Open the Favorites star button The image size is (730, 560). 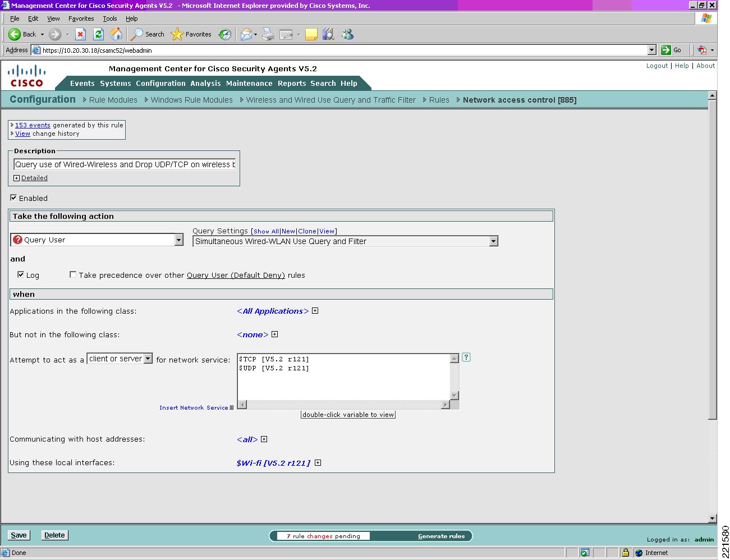pos(191,35)
